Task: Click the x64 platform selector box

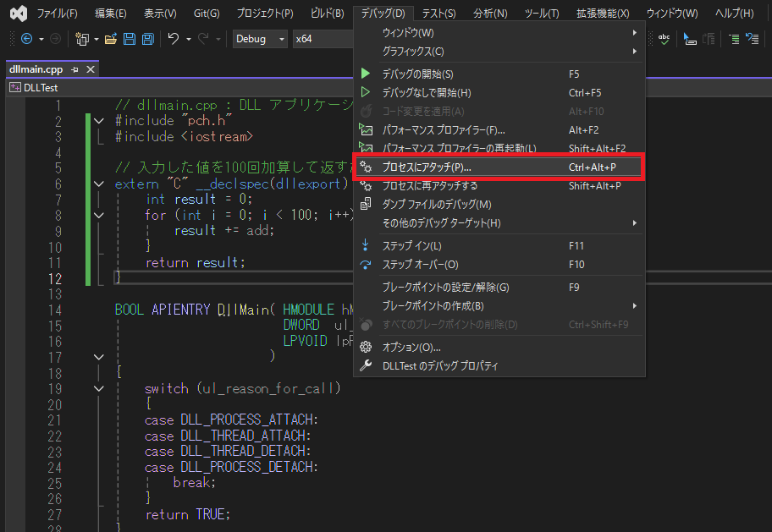Action: tap(322, 39)
